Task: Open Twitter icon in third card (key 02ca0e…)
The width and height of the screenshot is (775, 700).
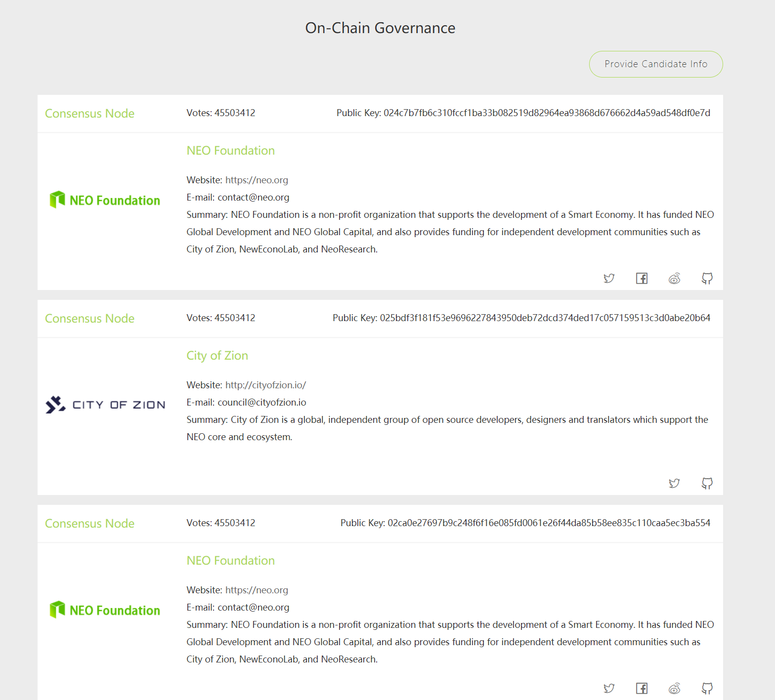Action: pos(609,688)
